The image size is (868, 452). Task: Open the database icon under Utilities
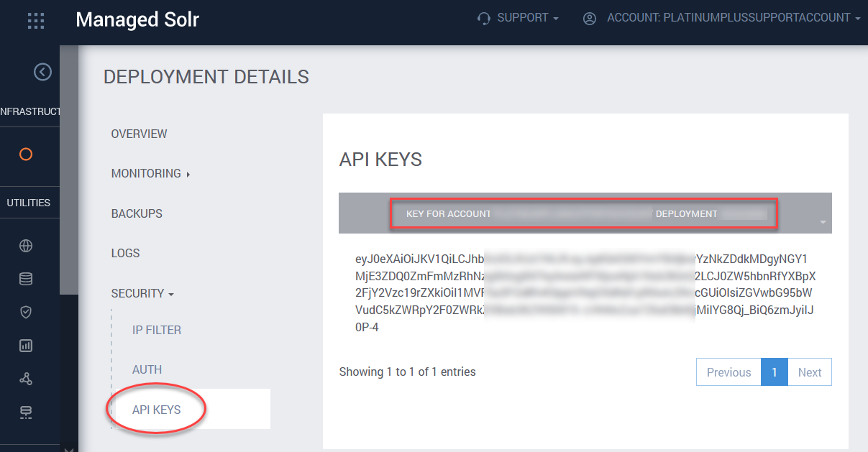point(26,279)
